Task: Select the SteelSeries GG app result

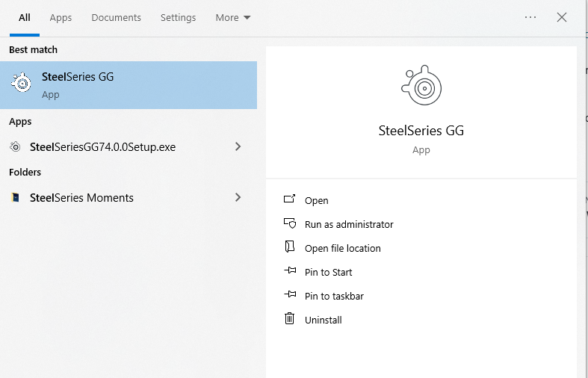Action: coord(129,85)
